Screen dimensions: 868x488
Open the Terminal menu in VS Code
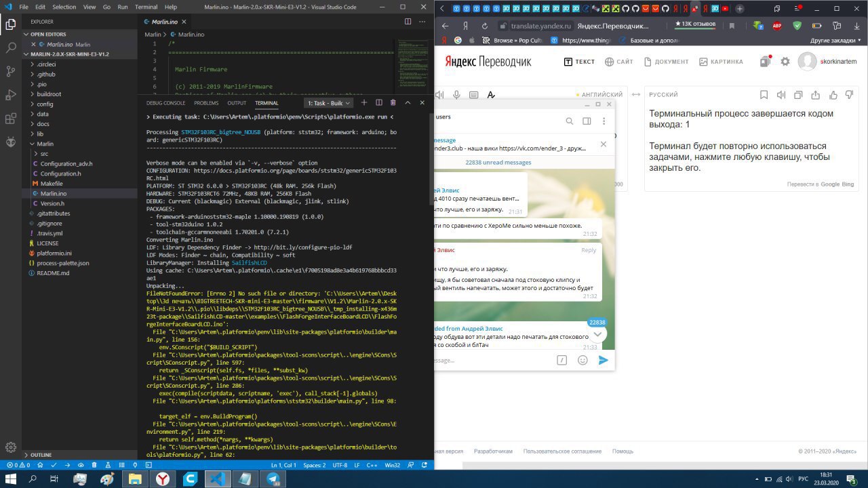[x=146, y=7]
